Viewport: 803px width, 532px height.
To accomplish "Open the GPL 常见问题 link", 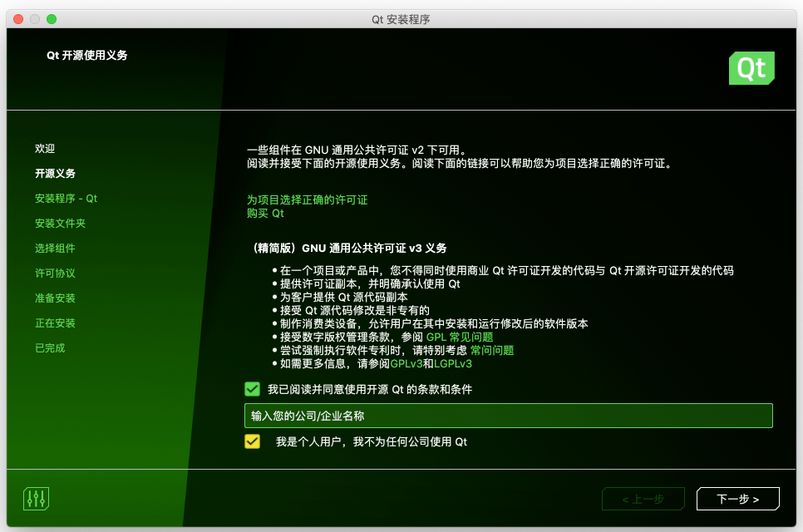I will pos(460,337).
